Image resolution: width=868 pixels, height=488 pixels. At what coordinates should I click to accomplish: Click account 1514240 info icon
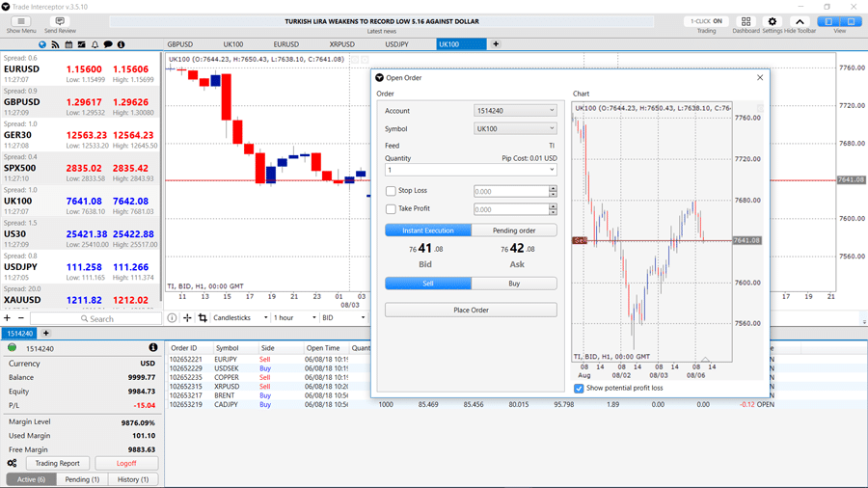[x=152, y=347]
